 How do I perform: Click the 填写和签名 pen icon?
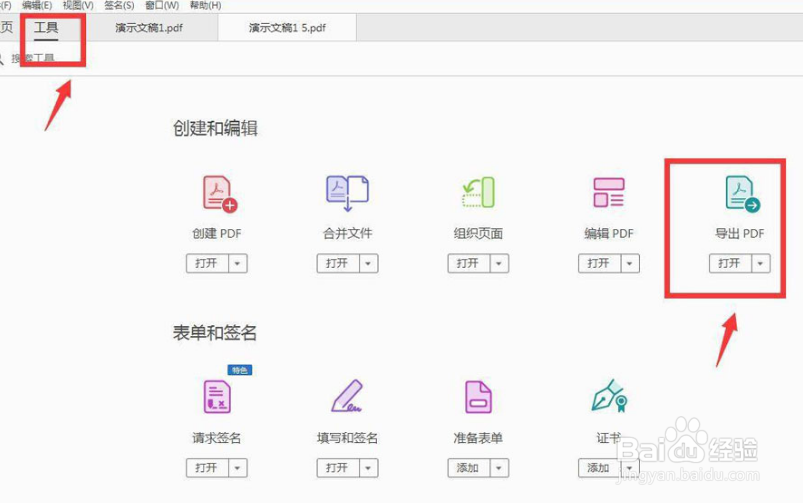pos(347,396)
